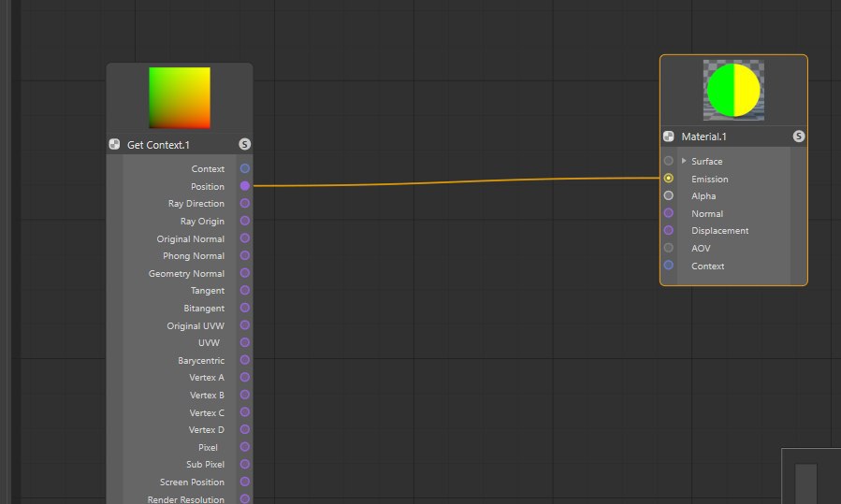The image size is (841, 504).
Task: Click the Render Resolution output port
Action: 244,498
